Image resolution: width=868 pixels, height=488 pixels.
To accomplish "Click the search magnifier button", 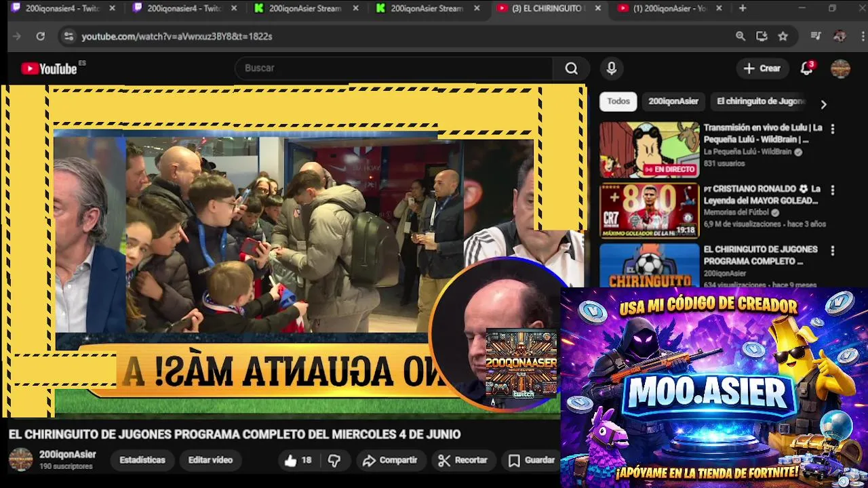I will click(572, 68).
